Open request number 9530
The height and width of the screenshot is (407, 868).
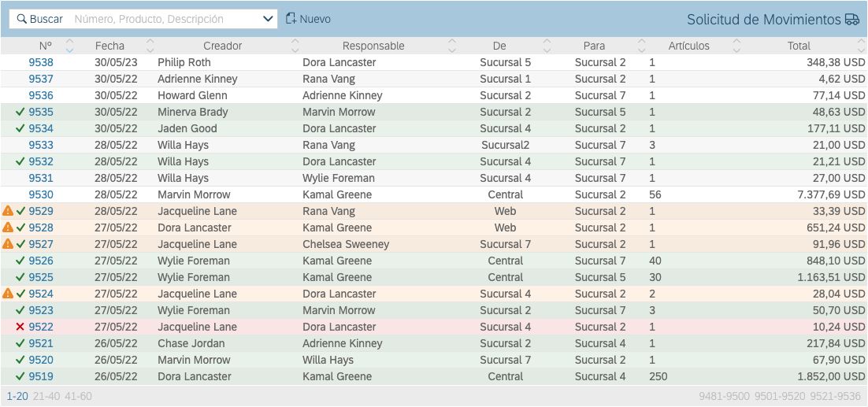tap(41, 194)
